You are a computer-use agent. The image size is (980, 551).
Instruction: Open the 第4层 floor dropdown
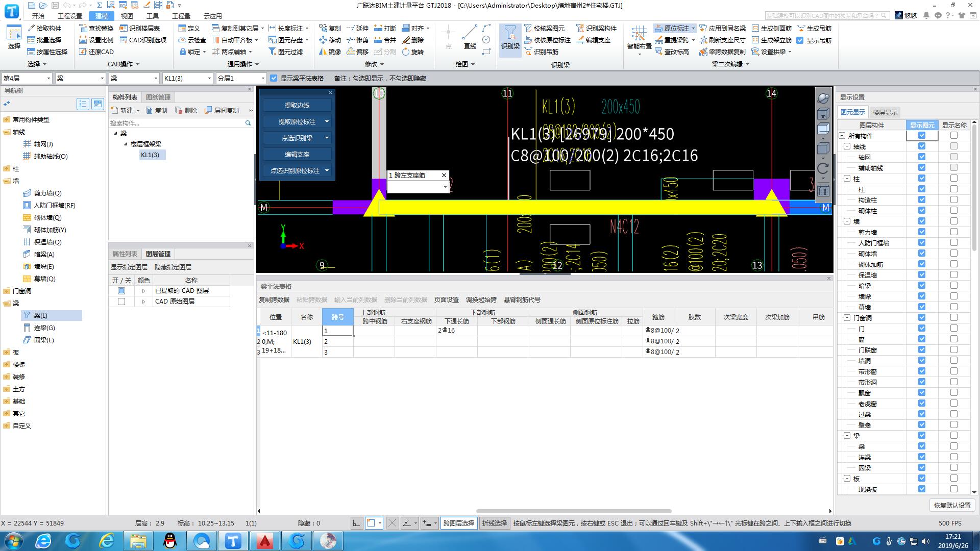[48, 78]
